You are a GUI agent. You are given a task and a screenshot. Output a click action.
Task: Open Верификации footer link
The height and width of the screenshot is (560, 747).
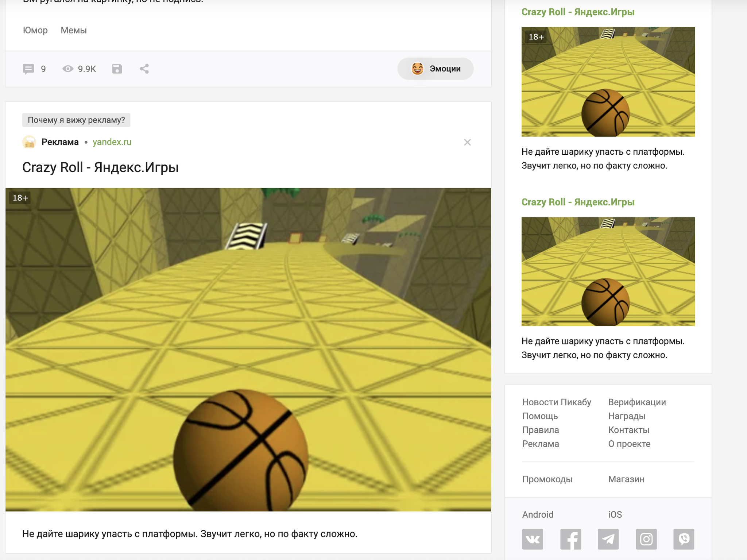637,402
